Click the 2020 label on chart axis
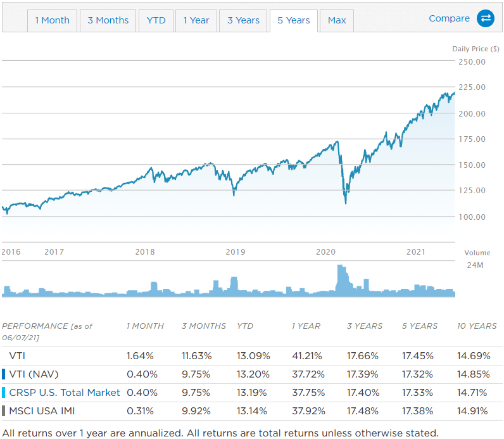 325,252
